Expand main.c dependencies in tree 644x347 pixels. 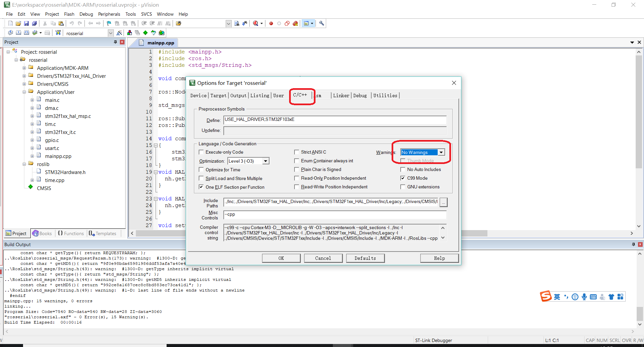32,100
